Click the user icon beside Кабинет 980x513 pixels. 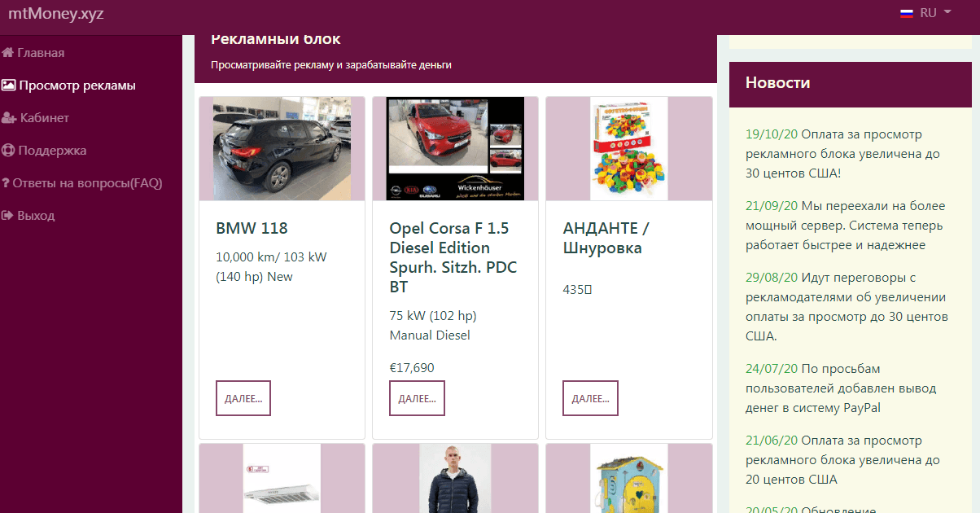(x=9, y=118)
